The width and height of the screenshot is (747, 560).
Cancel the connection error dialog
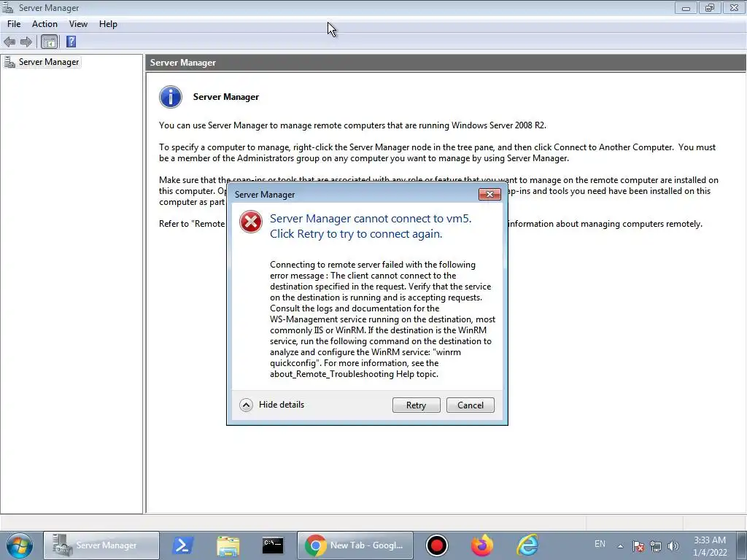pos(471,405)
